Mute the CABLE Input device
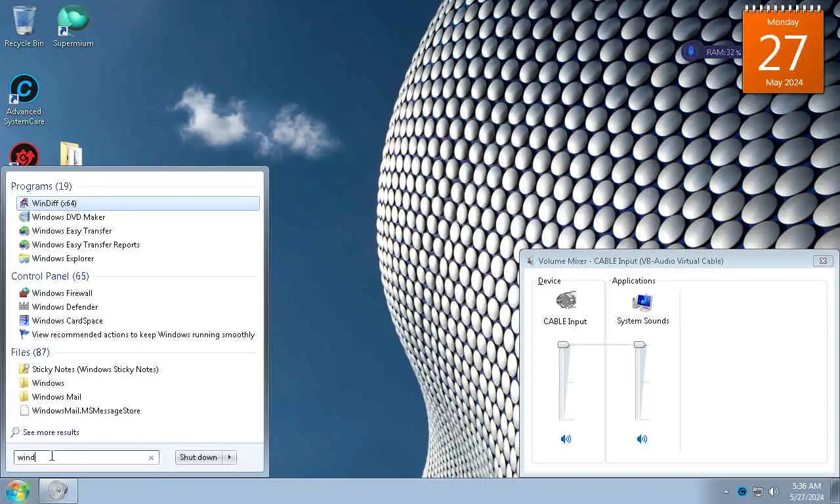Image resolution: width=840 pixels, height=504 pixels. (x=566, y=439)
